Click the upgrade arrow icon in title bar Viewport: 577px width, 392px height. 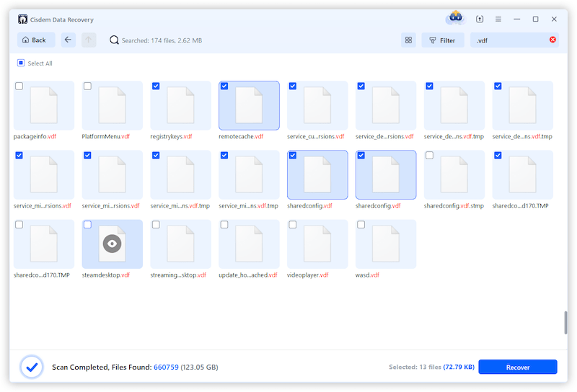click(480, 19)
